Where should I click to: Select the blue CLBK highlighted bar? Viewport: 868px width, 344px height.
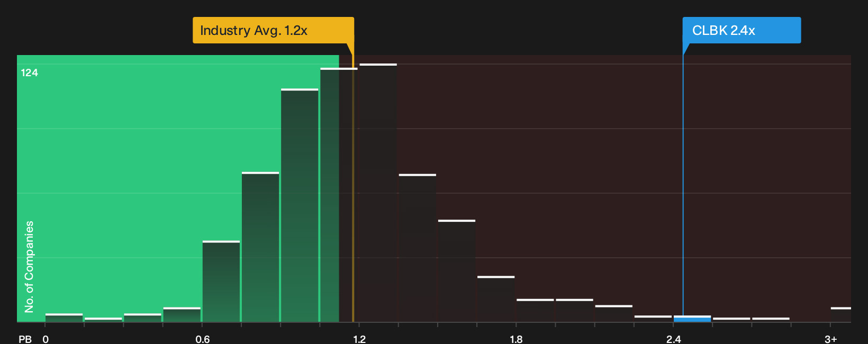pyautogui.click(x=692, y=319)
